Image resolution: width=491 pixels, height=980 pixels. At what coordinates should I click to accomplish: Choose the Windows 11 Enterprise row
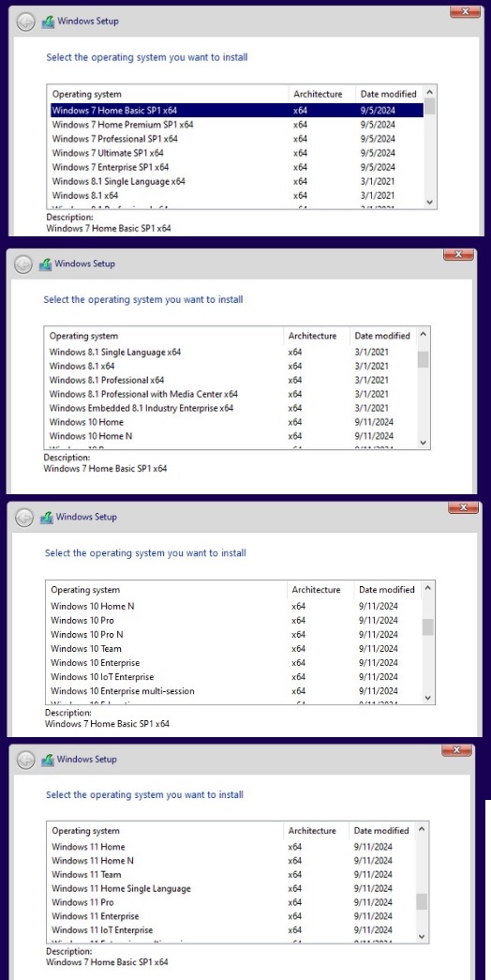pyautogui.click(x=233, y=916)
